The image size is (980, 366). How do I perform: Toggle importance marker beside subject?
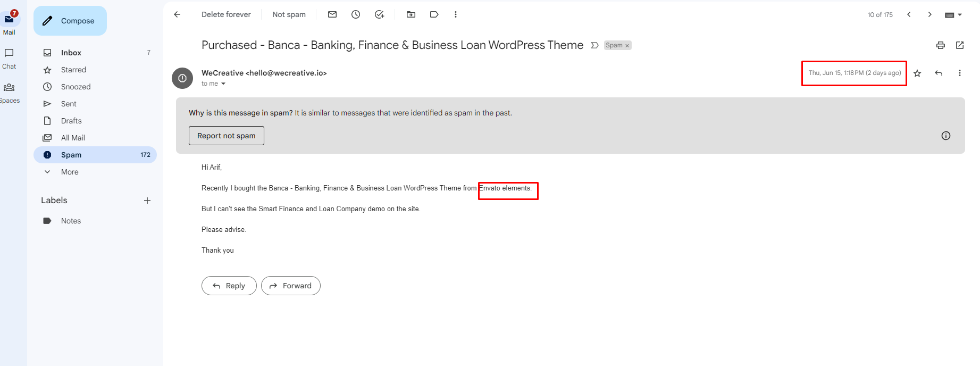tap(594, 45)
